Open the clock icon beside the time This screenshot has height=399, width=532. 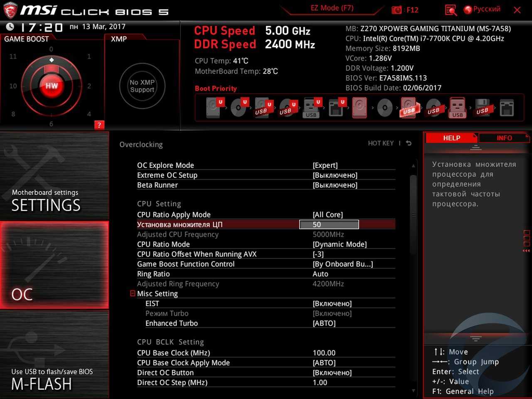click(x=10, y=27)
